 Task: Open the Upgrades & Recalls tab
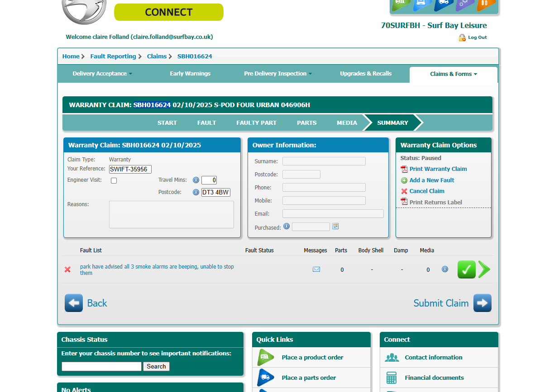(x=366, y=74)
